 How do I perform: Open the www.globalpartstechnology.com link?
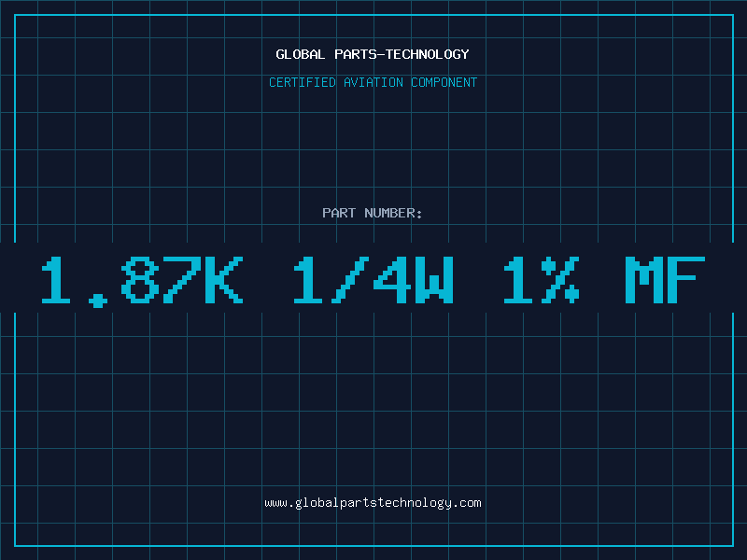pos(373,503)
